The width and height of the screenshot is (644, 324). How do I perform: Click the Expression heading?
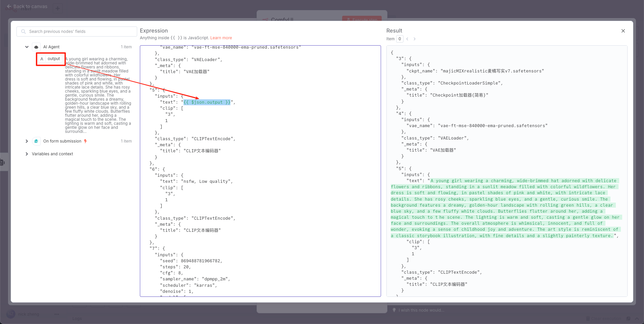[x=154, y=31]
